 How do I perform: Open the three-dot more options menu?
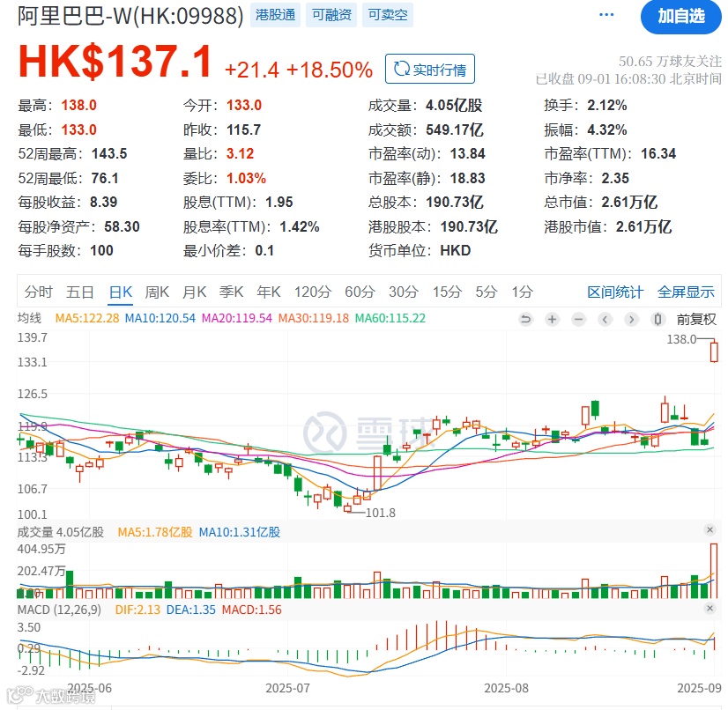coord(606,15)
